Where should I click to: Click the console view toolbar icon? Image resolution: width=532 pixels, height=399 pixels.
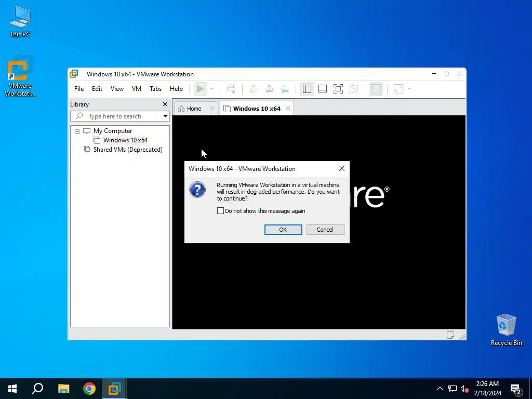376,89
